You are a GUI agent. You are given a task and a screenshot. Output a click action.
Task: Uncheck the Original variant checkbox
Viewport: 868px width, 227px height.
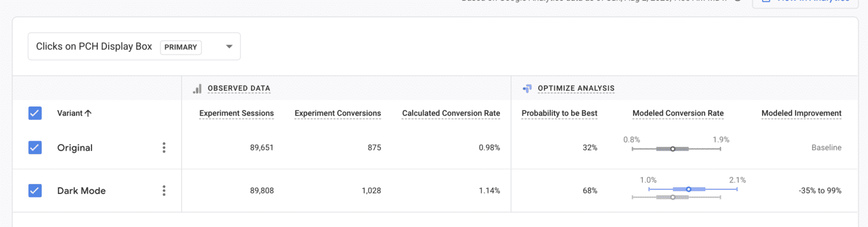(35, 148)
